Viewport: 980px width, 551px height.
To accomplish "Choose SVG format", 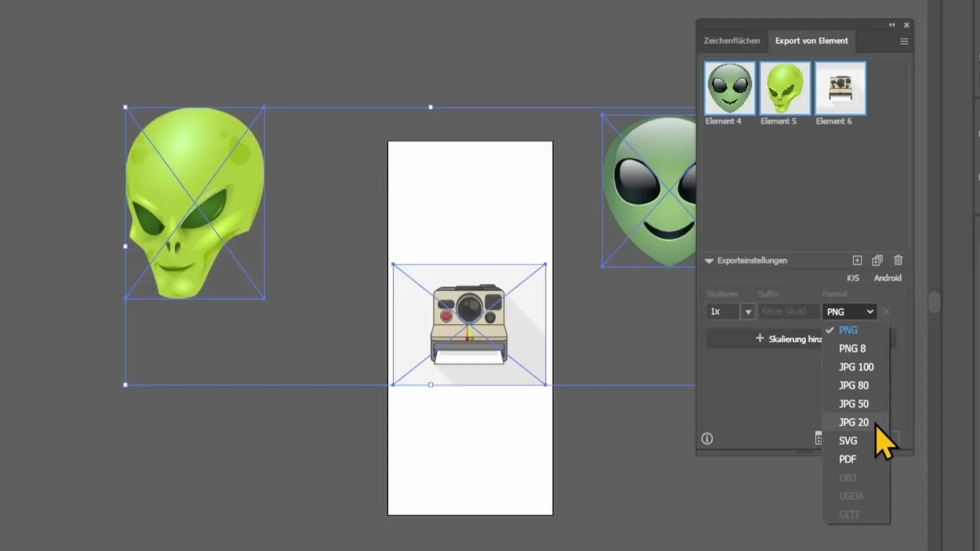I will click(856, 440).
